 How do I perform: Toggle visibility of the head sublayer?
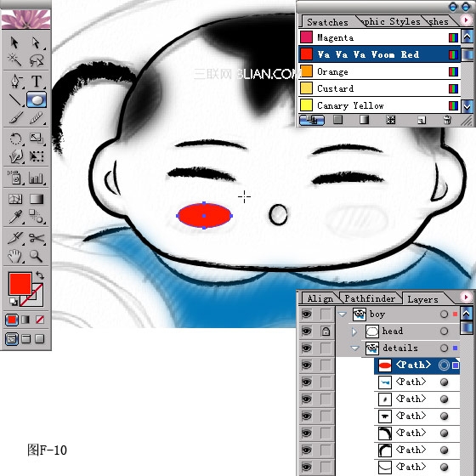[306, 331]
